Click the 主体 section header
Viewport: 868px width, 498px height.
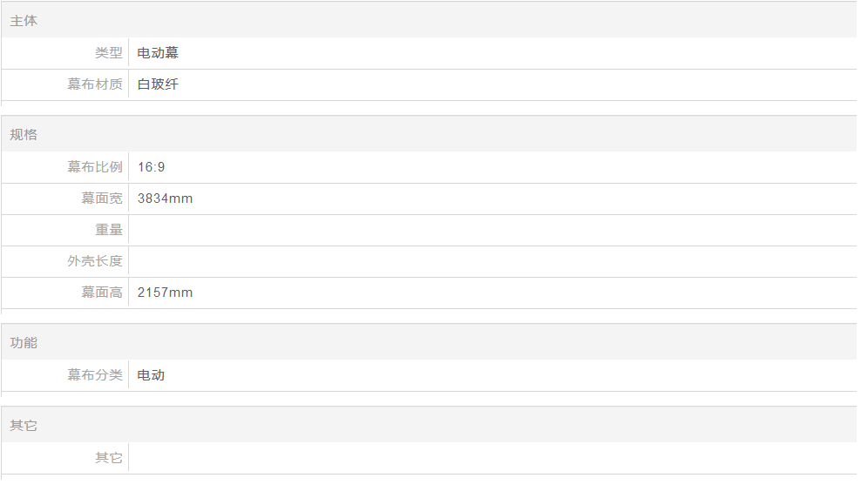click(24, 21)
